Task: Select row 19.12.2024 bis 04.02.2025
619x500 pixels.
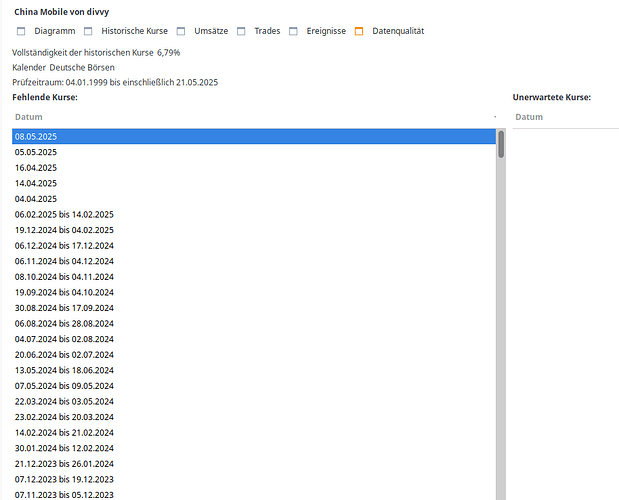Action: (x=254, y=230)
